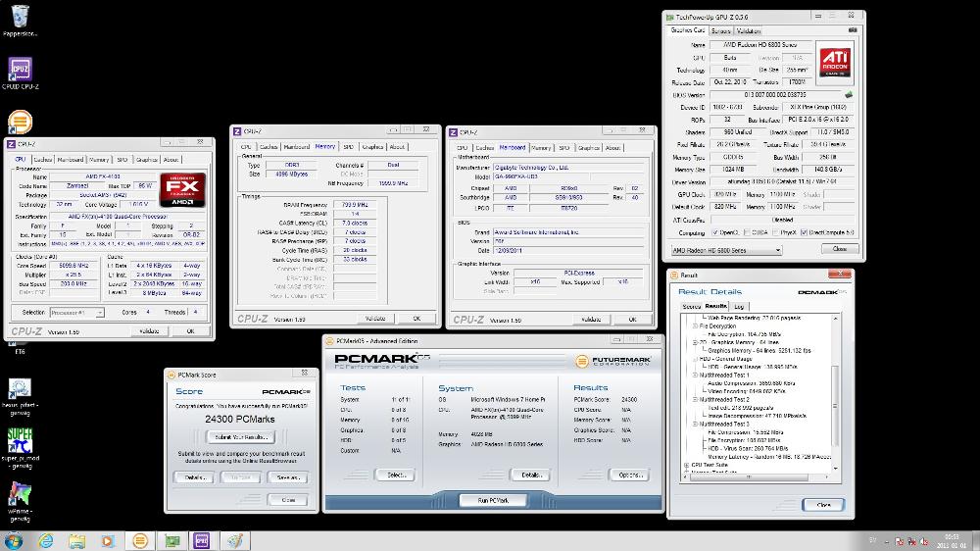
Task: Click Options button under Results
Action: (629, 475)
